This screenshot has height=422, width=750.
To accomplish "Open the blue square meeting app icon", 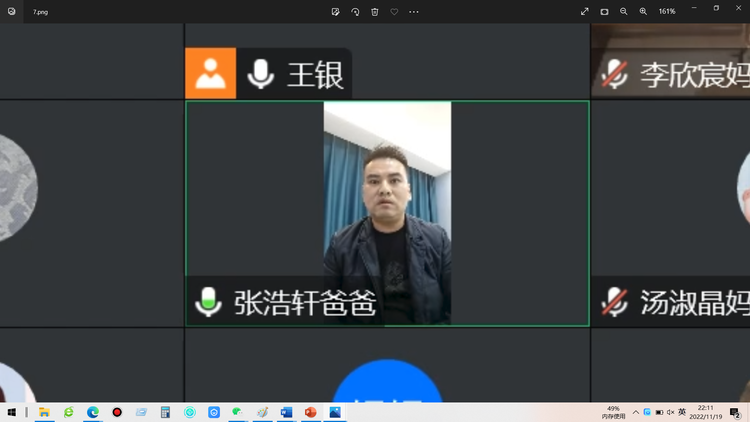I will (x=214, y=412).
